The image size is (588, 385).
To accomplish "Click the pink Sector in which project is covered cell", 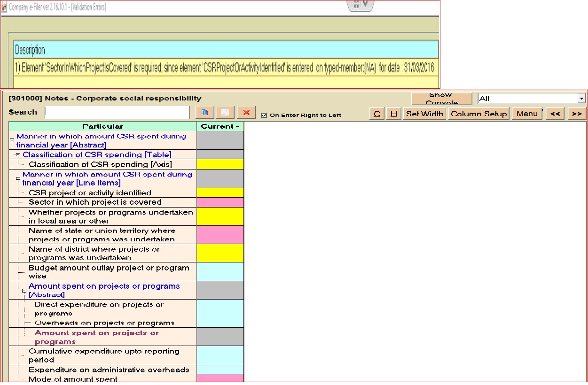I will (x=220, y=202).
